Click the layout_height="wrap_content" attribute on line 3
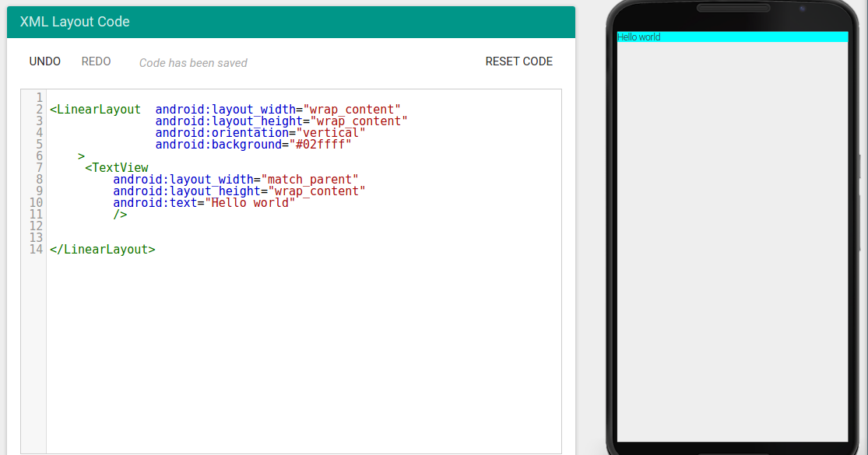 tap(281, 121)
